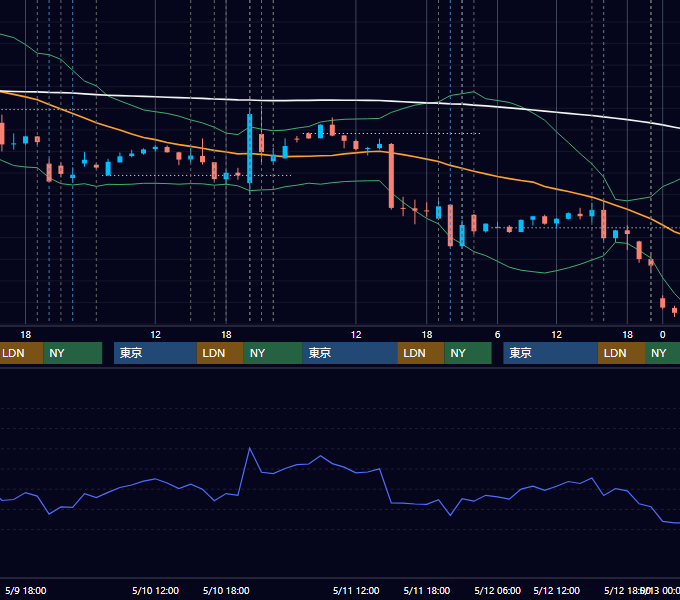Click the '5/12 06:00' date label
Viewport: 680px width, 600px height.
(497, 591)
